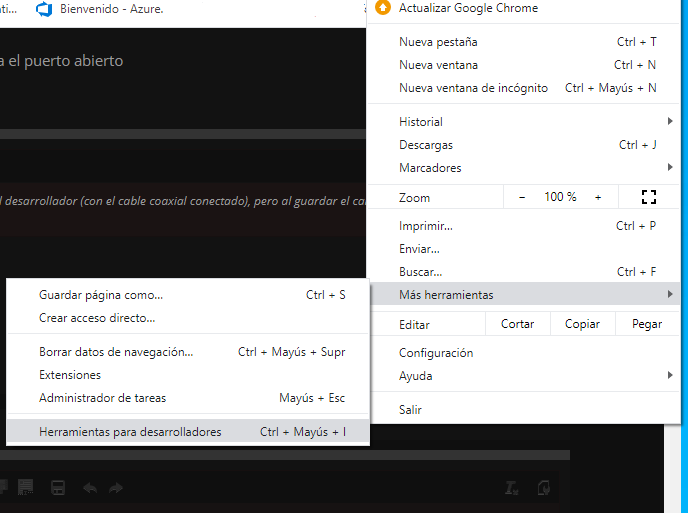The height and width of the screenshot is (513, 688).
Task: Open Nueva ventana de incógnito
Action: [473, 88]
